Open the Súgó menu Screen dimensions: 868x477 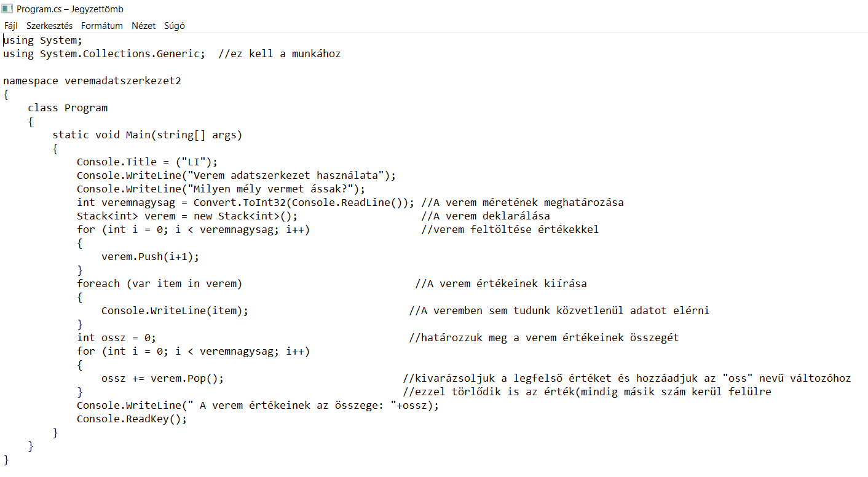(x=175, y=26)
